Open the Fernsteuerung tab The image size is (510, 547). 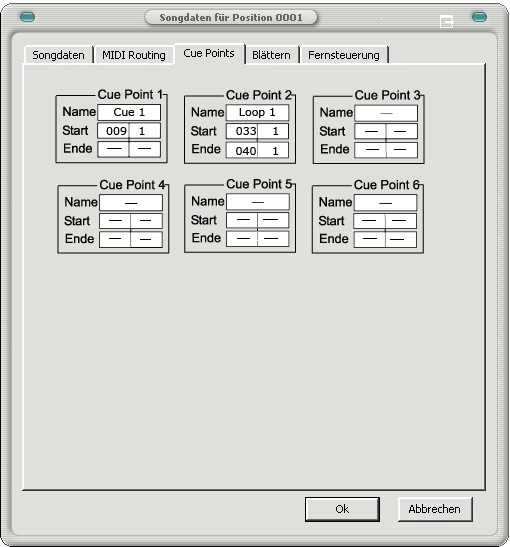(344, 55)
